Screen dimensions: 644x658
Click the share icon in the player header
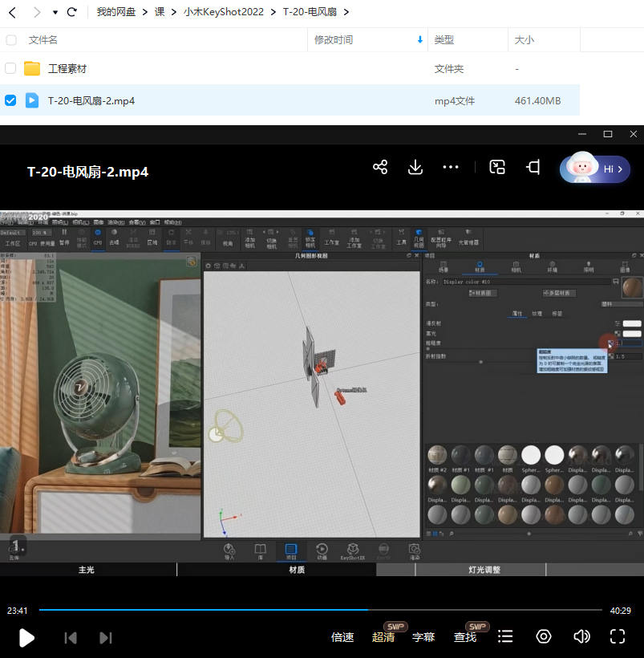point(380,167)
